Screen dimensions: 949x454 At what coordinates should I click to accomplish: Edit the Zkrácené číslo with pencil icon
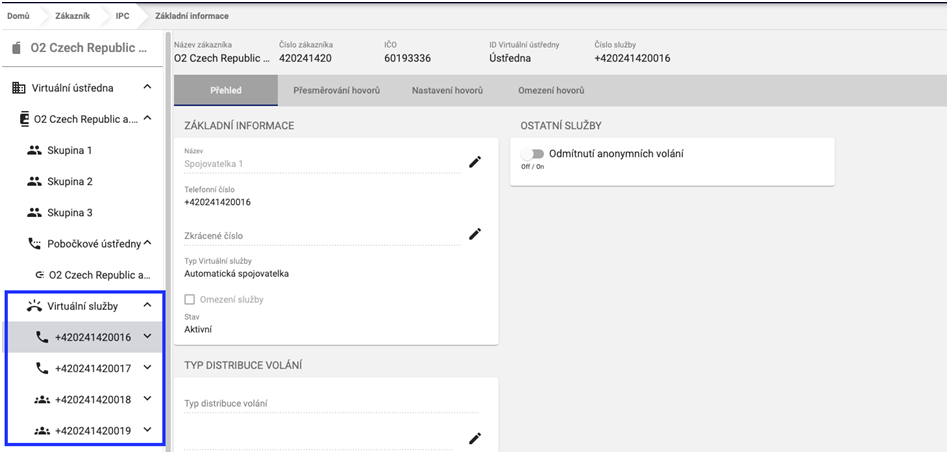[x=475, y=234]
